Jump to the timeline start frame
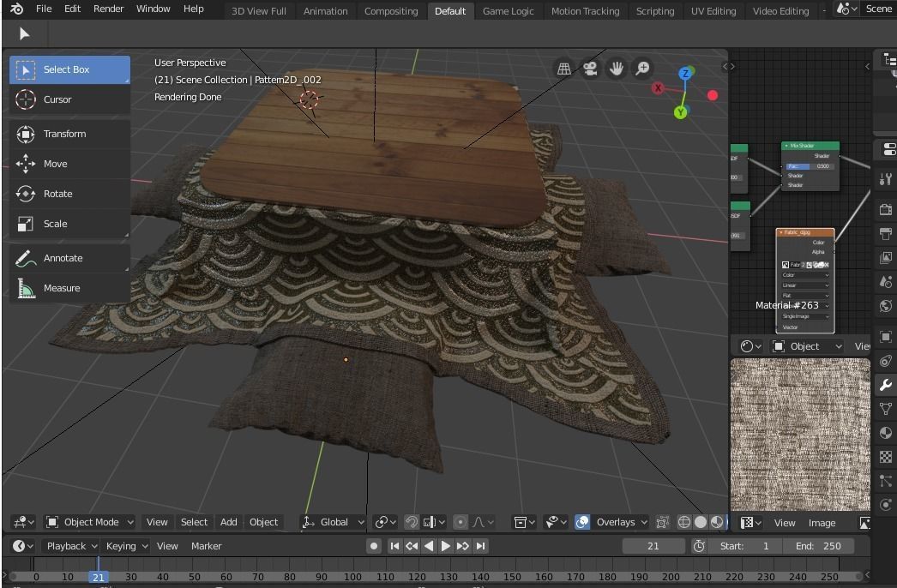Screen dimensions: 897x588 point(394,546)
